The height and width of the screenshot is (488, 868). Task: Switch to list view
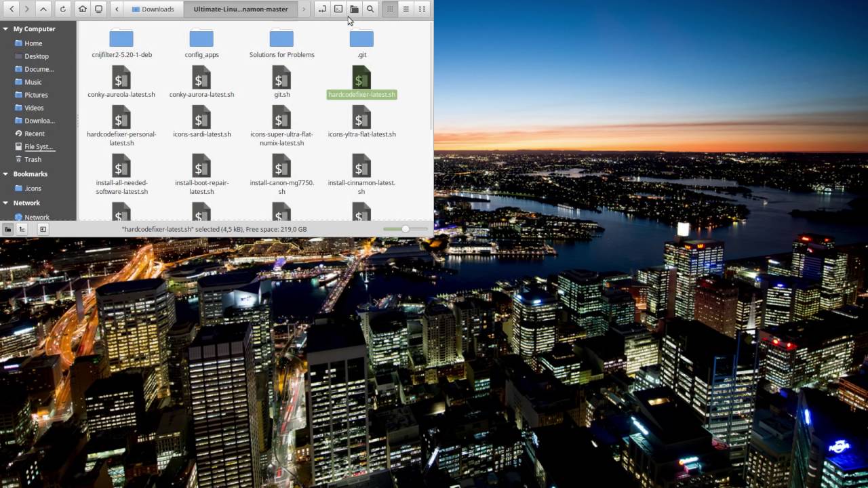tap(406, 9)
